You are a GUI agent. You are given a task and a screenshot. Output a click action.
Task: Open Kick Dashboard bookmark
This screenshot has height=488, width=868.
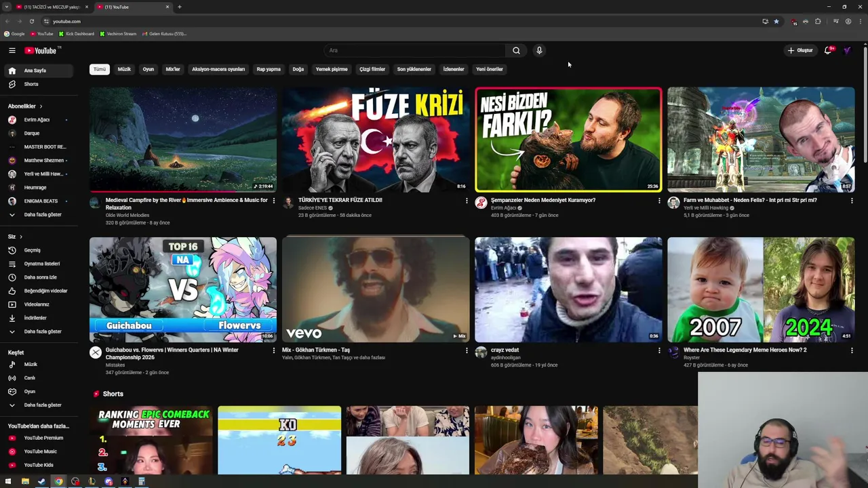pyautogui.click(x=76, y=34)
